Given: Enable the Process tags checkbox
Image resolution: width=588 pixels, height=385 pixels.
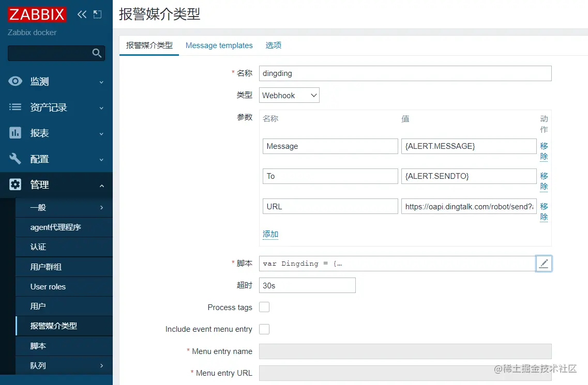Looking at the screenshot, I should [x=264, y=307].
